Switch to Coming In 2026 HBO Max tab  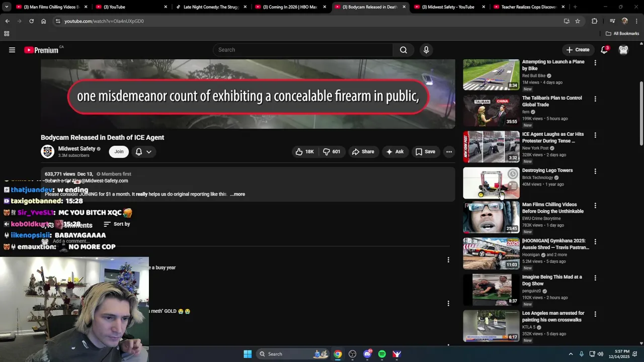(x=291, y=7)
